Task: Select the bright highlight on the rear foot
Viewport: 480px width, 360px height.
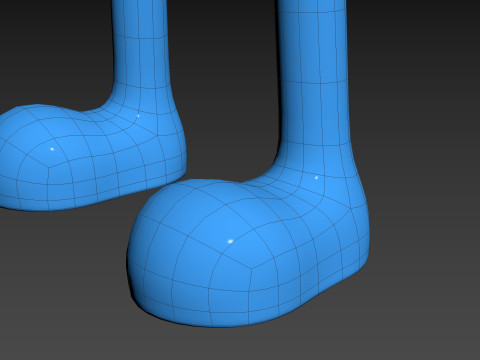Action: tap(52, 149)
